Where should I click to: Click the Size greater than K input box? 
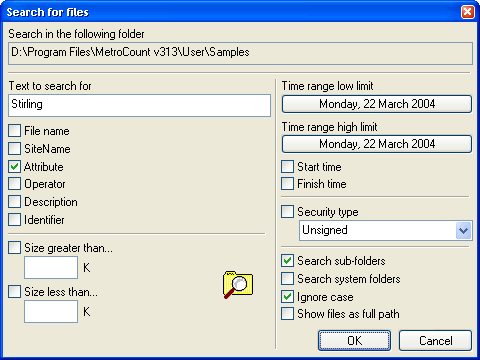[x=51, y=267]
